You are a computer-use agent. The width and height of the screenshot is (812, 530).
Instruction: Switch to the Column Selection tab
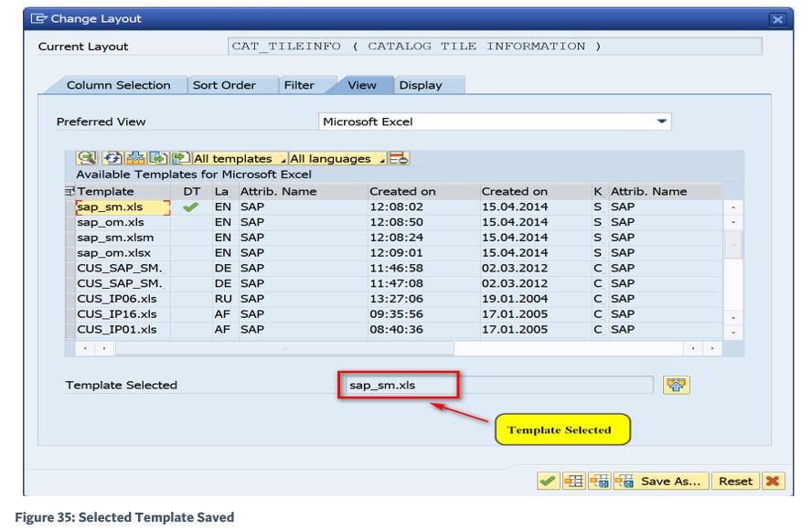pyautogui.click(x=118, y=85)
